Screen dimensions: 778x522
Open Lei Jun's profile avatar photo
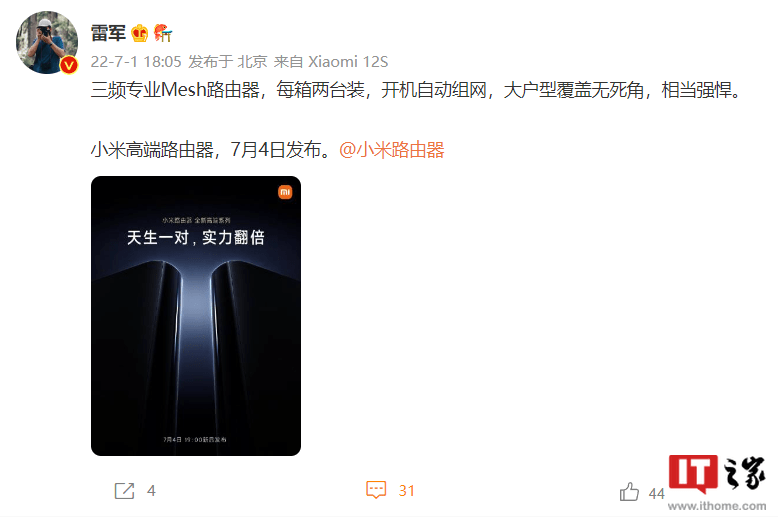47,43
